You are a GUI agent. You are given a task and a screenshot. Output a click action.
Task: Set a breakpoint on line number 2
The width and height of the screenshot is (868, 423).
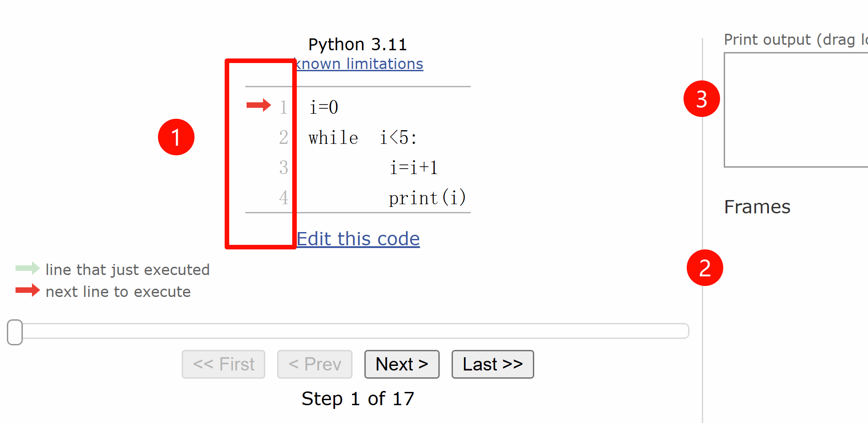(284, 137)
